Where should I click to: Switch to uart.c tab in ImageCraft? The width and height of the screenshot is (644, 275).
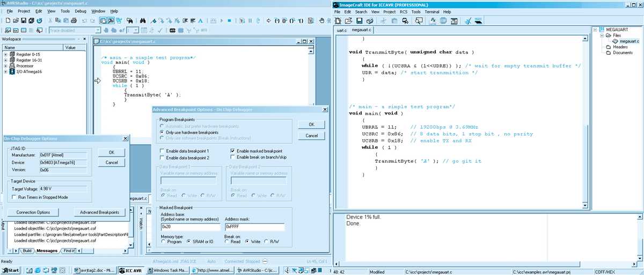(342, 30)
